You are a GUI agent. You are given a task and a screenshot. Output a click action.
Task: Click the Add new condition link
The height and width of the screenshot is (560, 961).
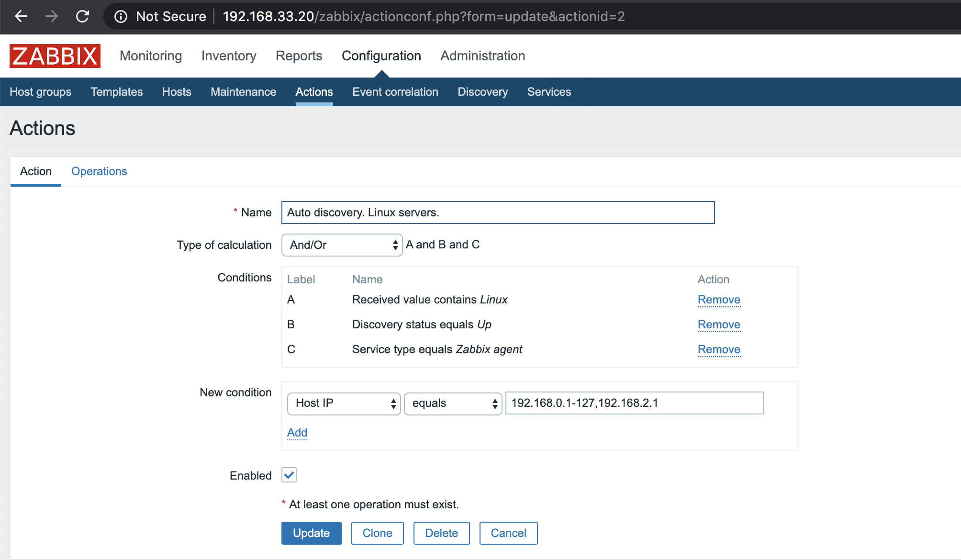pos(297,433)
